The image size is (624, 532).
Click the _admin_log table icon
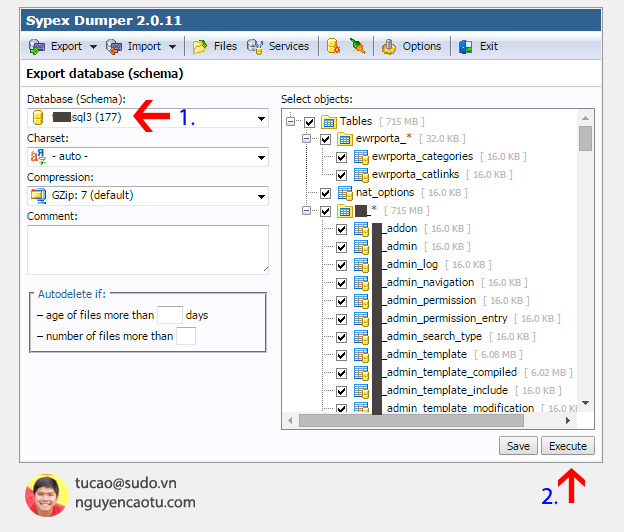coord(361,265)
